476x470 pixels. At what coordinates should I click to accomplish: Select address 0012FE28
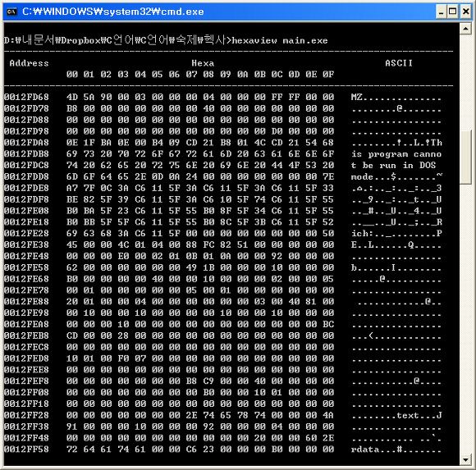pyautogui.click(x=26, y=233)
